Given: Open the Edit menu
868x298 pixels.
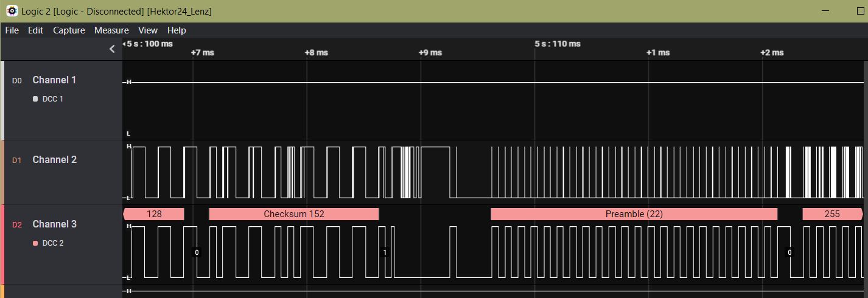Looking at the screenshot, I should (36, 30).
